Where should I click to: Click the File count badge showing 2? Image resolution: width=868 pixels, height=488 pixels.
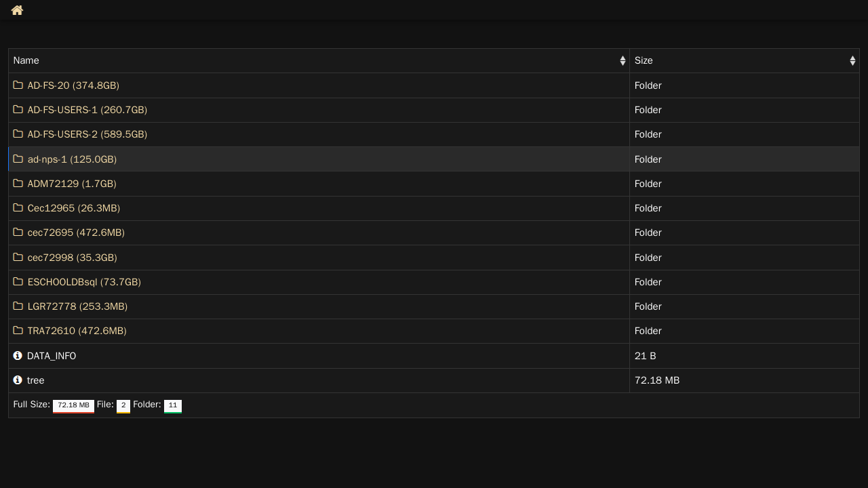pyautogui.click(x=123, y=406)
